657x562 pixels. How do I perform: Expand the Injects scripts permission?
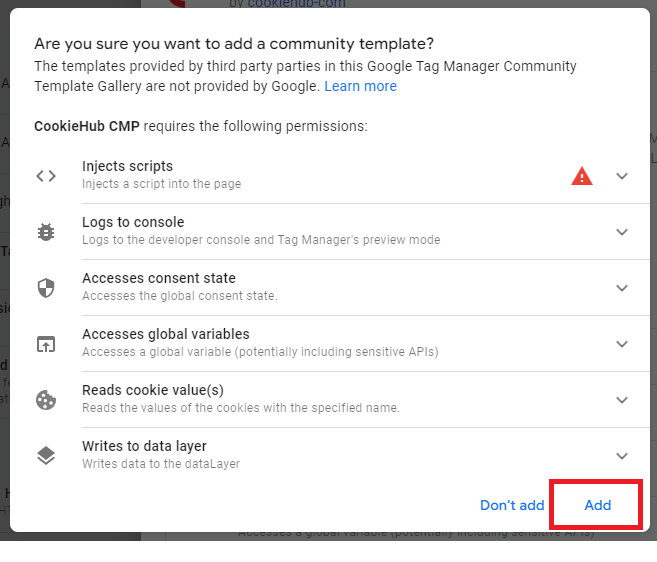(x=622, y=176)
